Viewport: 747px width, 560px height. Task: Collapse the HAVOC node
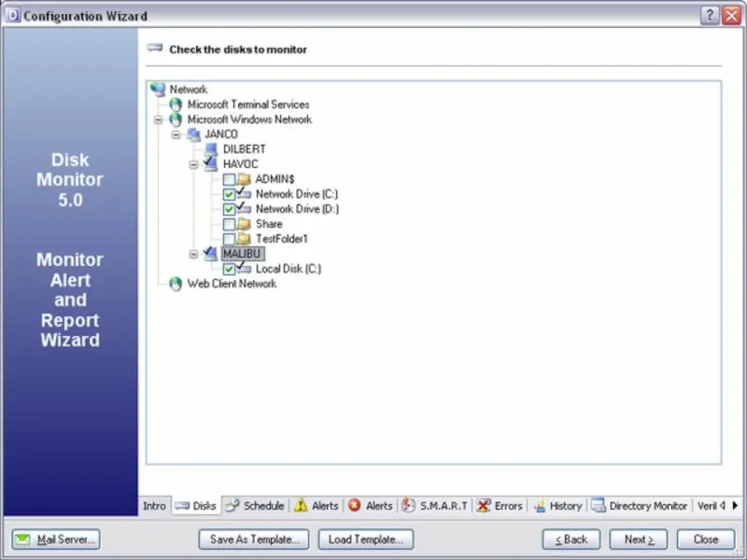(x=193, y=165)
